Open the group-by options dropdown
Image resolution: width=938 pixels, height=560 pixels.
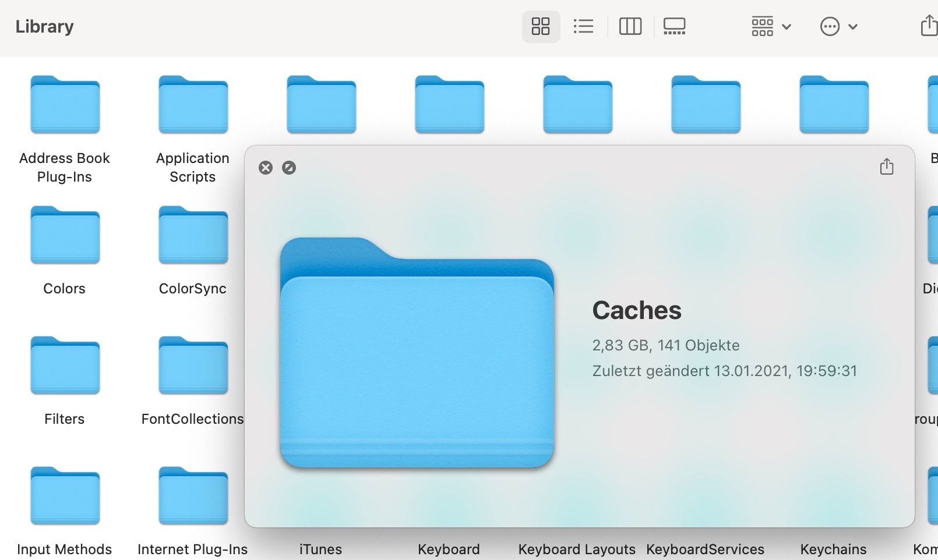tap(771, 26)
